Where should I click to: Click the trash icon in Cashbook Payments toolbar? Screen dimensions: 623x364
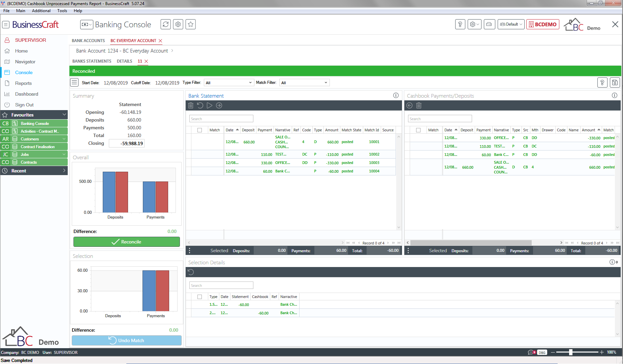(x=419, y=105)
